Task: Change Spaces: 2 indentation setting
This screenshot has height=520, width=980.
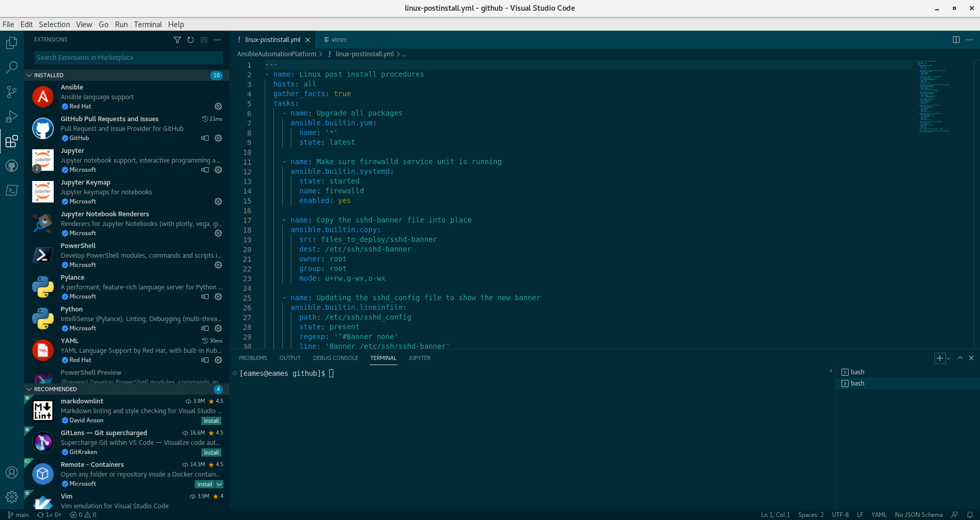Action: [811, 515]
